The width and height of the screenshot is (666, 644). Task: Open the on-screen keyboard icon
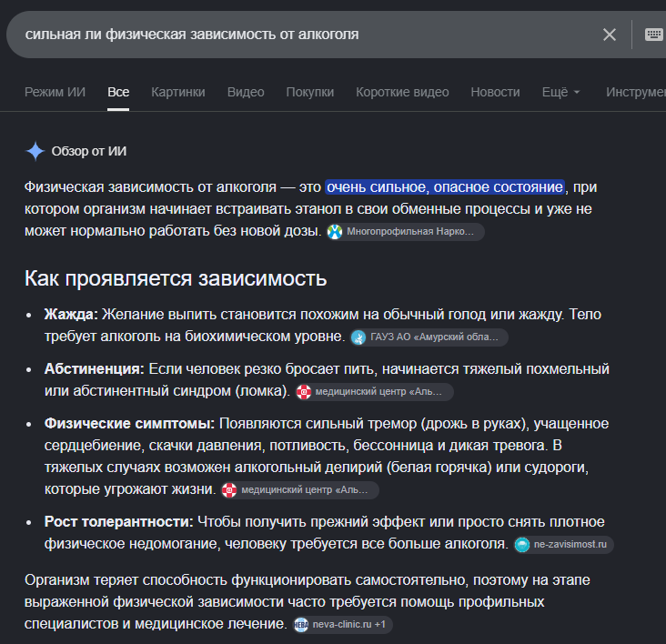[653, 35]
